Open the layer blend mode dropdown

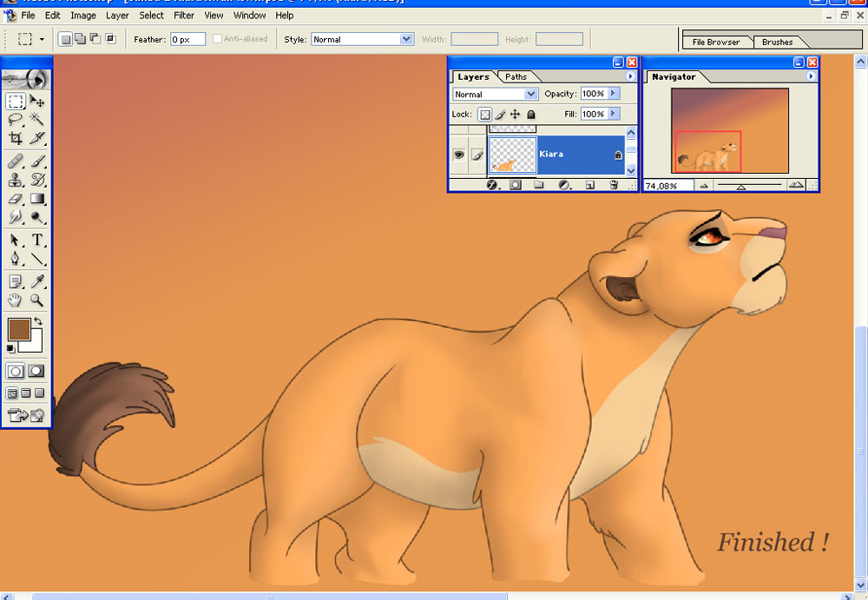click(531, 94)
